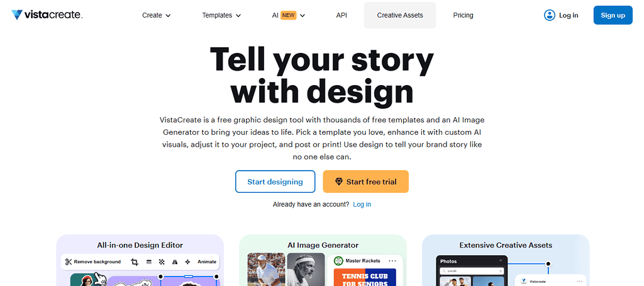Select the crop tool icon

click(135, 261)
